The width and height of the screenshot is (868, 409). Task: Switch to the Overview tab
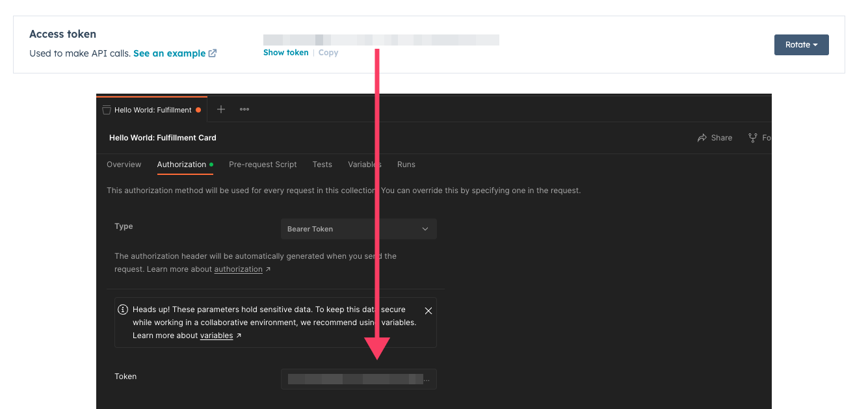pyautogui.click(x=124, y=165)
